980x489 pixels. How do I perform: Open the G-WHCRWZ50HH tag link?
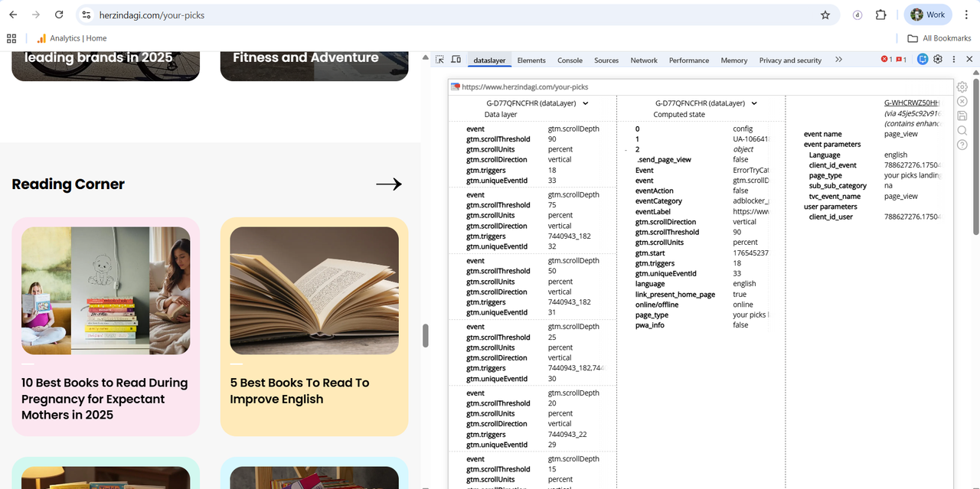coord(911,103)
